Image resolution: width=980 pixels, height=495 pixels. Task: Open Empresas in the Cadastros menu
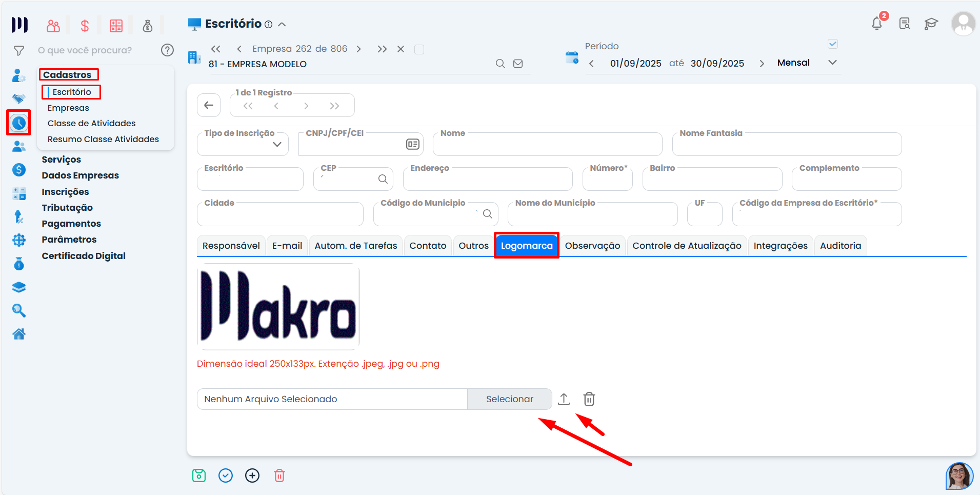tap(68, 108)
